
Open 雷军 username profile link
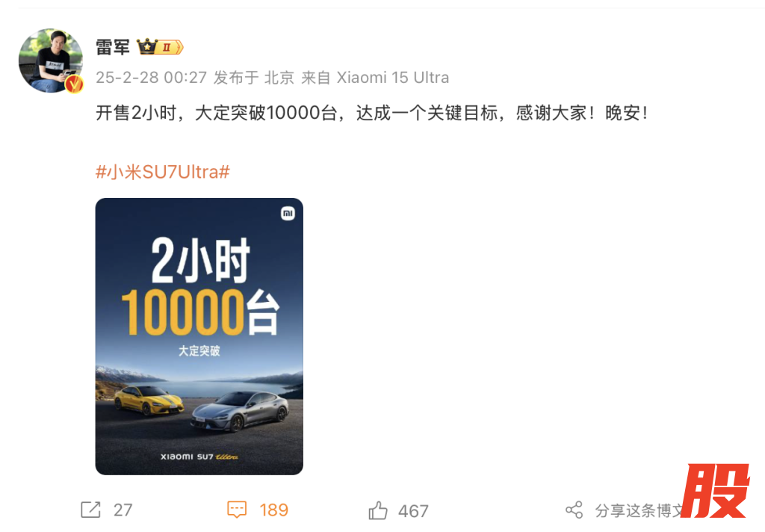point(113,47)
